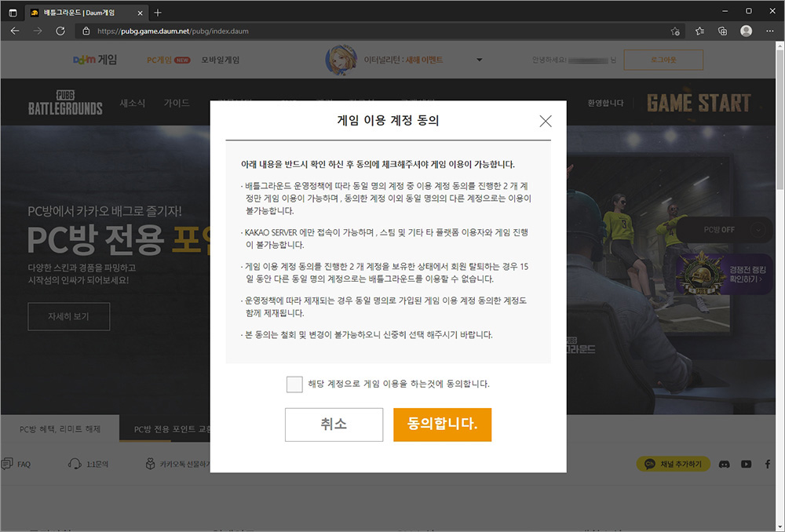
Task: Open 이터널리턴 새해 이벤트 link
Action: tap(403, 60)
